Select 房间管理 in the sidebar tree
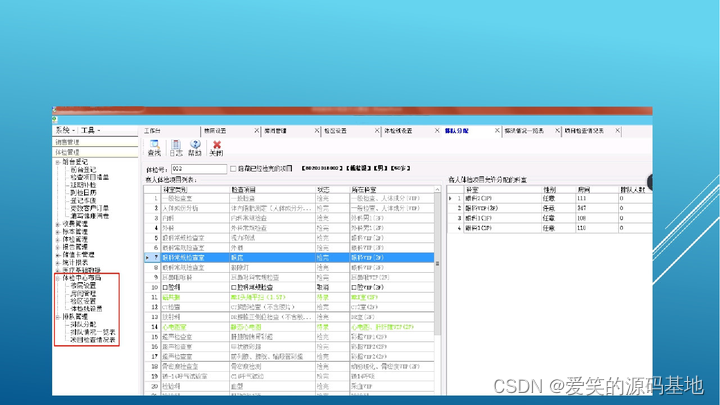720x405 pixels. tap(83, 293)
